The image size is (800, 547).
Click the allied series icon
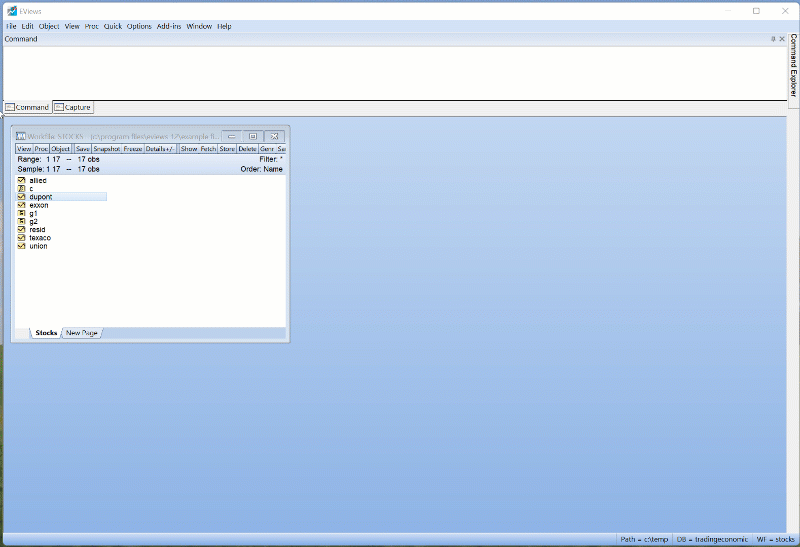point(21,181)
